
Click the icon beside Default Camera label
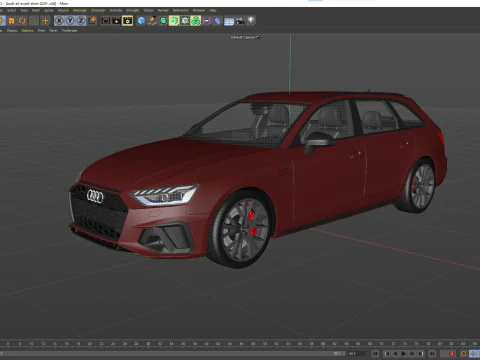258,37
